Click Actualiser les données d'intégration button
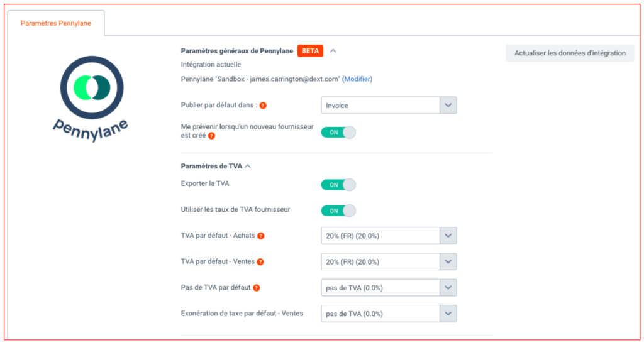This screenshot has width=644, height=345. (x=570, y=53)
